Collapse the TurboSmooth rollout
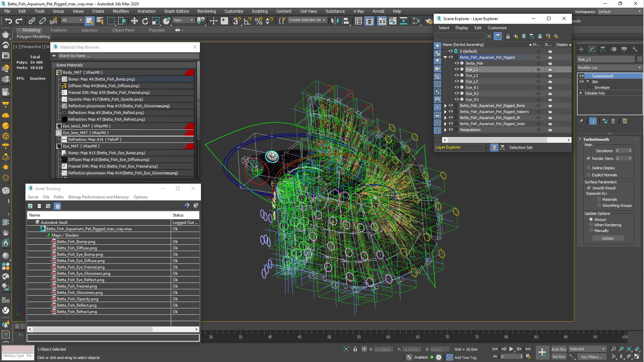This screenshot has width=644, height=362. point(580,139)
